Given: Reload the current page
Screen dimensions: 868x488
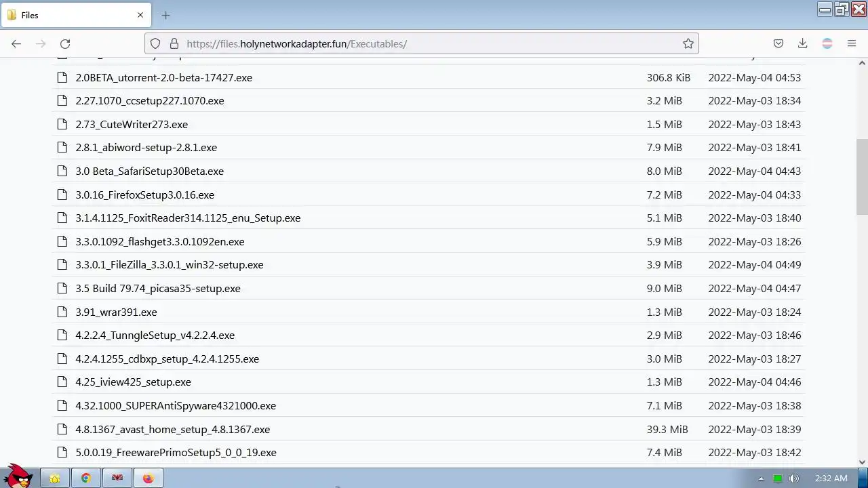Looking at the screenshot, I should coord(65,43).
